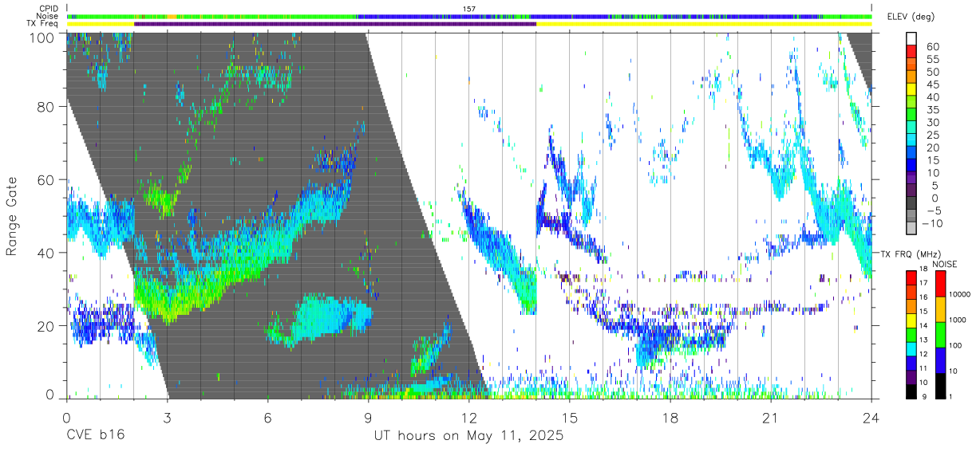Click the CPID label at top left

click(x=47, y=8)
